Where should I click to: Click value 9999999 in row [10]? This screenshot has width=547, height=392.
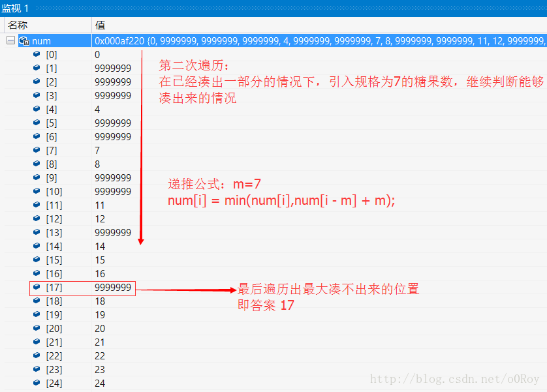click(113, 192)
